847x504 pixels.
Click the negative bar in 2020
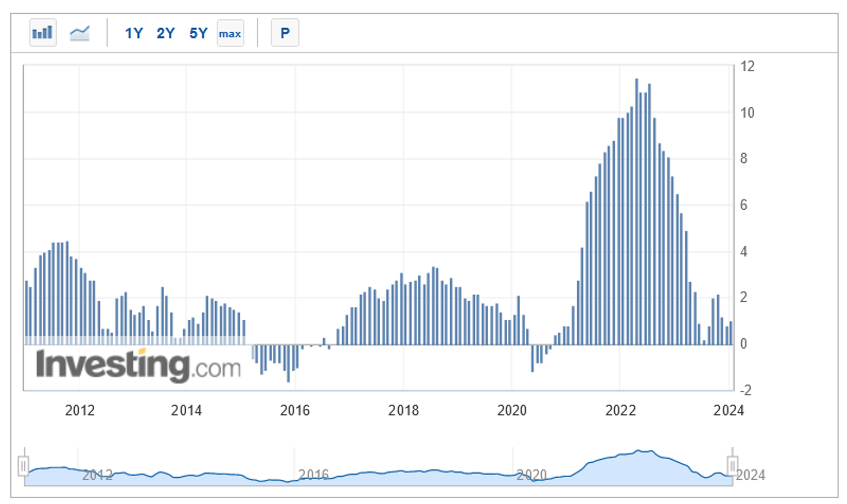(532, 358)
